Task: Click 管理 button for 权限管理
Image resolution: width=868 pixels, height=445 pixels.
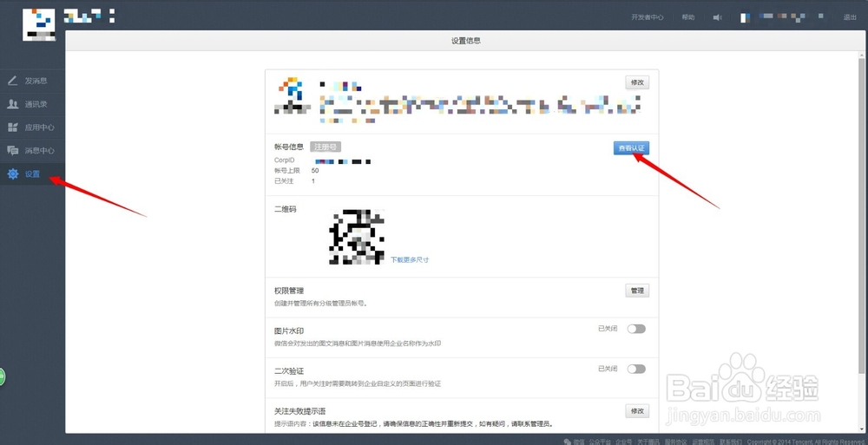Action: [x=637, y=291]
